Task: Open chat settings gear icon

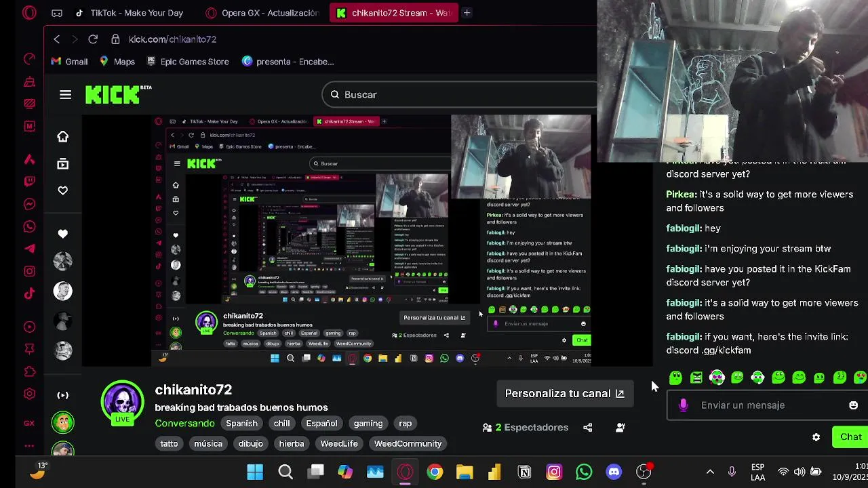Action: click(x=816, y=438)
